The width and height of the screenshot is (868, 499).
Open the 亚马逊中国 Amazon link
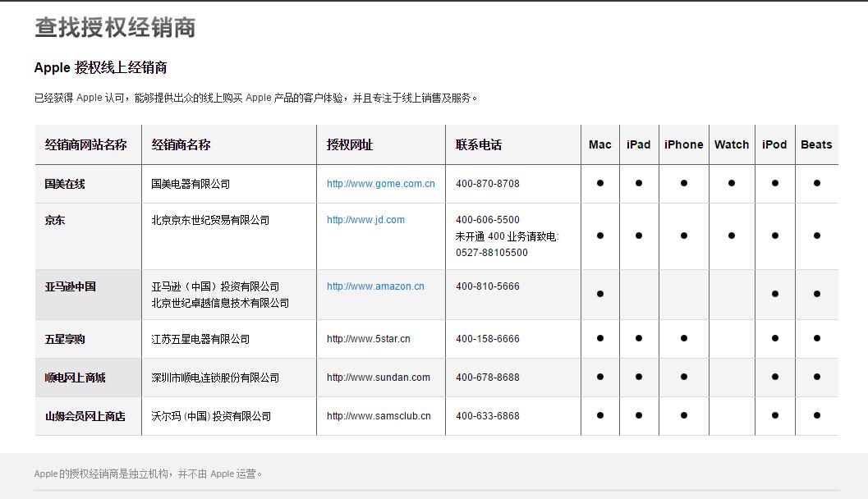374,286
